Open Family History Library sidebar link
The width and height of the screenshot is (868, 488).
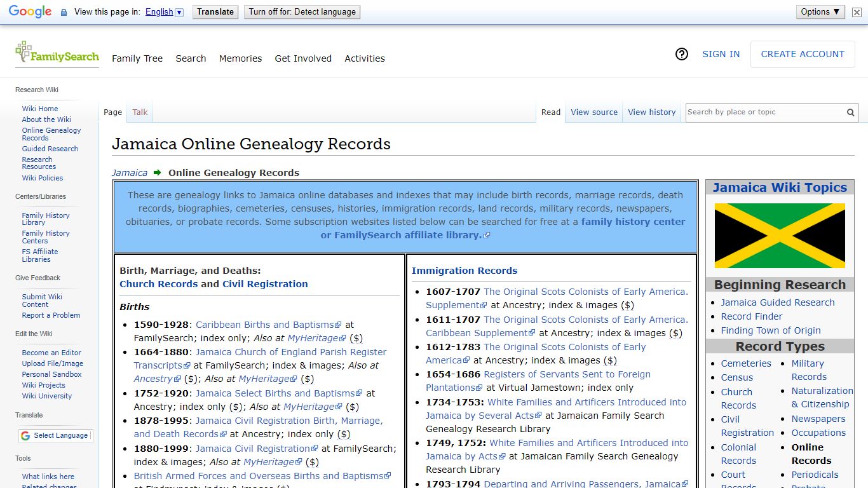[46, 219]
